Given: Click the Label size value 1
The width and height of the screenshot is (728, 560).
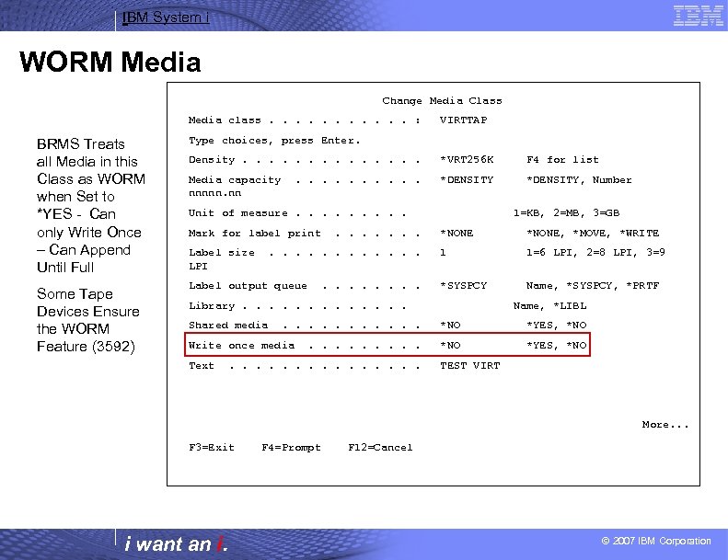Looking at the screenshot, I should (x=443, y=253).
